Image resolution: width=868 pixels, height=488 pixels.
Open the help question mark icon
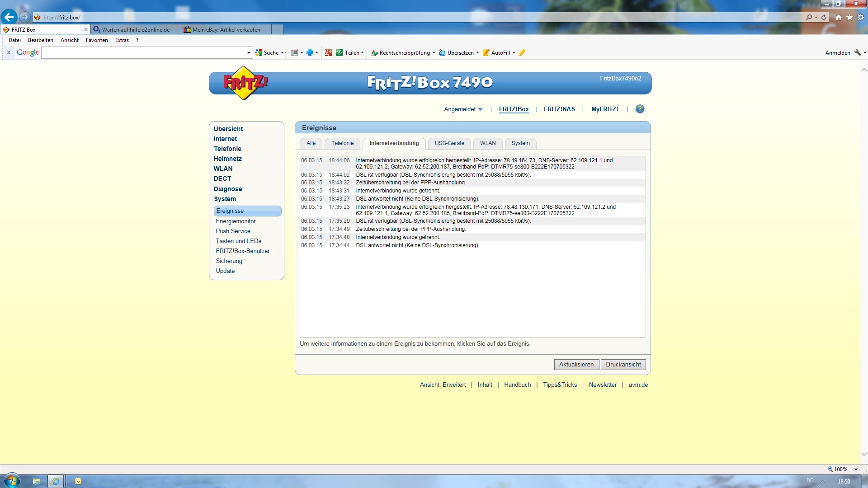point(640,109)
